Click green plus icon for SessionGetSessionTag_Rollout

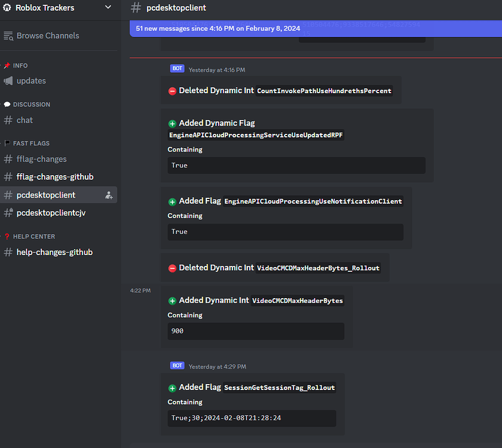[x=172, y=388]
